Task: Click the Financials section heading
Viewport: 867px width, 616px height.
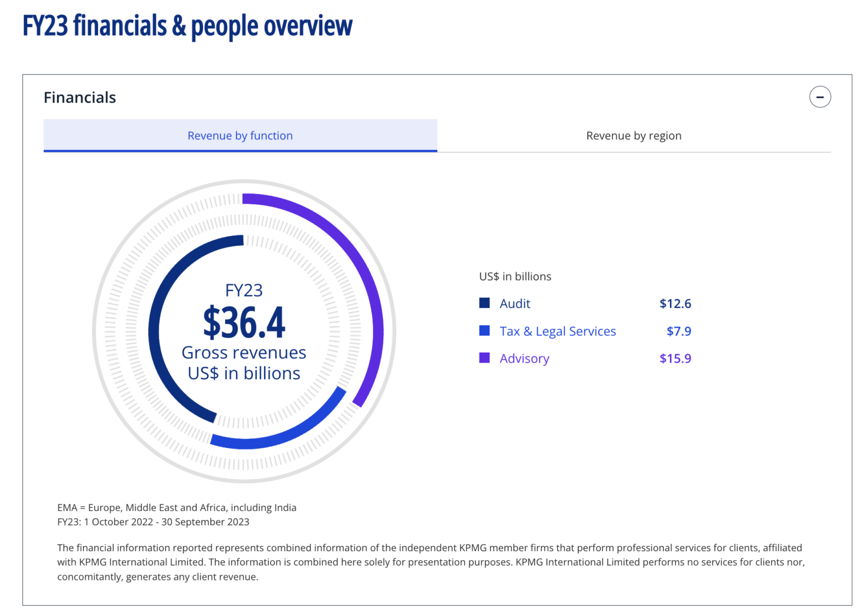Action: tap(80, 97)
